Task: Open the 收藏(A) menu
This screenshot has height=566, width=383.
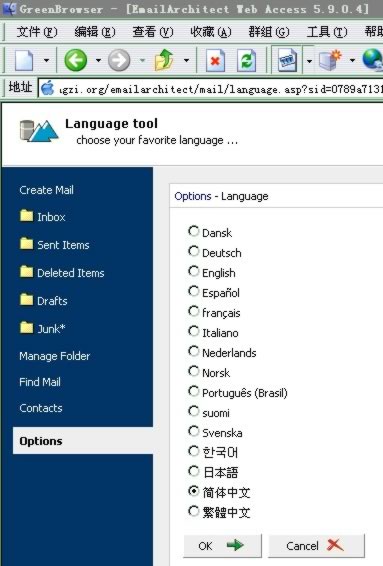Action: [x=211, y=32]
